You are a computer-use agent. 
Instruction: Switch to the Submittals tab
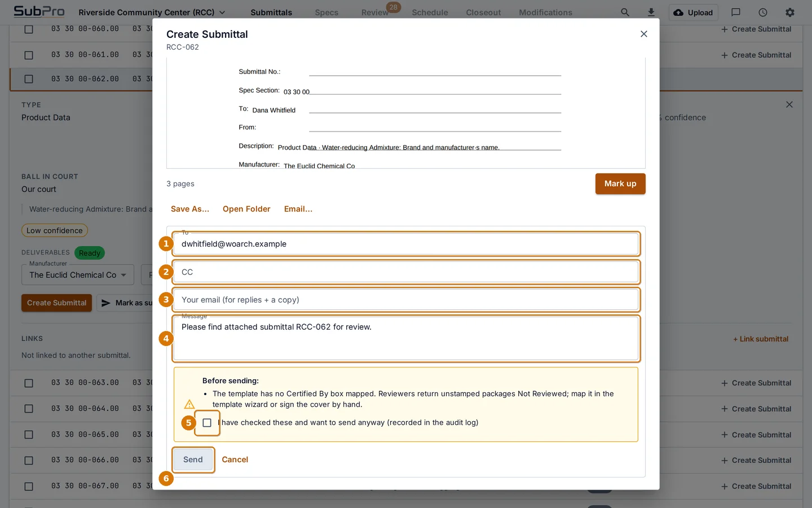tap(271, 12)
